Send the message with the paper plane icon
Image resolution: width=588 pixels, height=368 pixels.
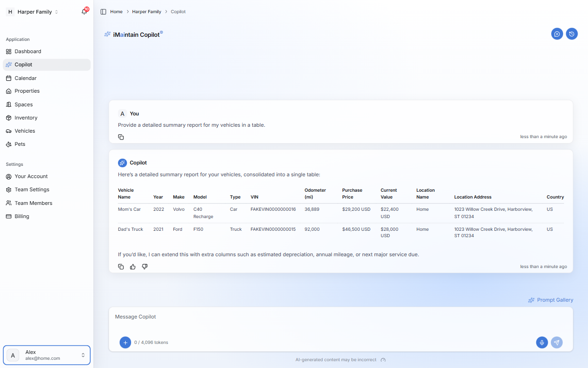click(x=557, y=343)
